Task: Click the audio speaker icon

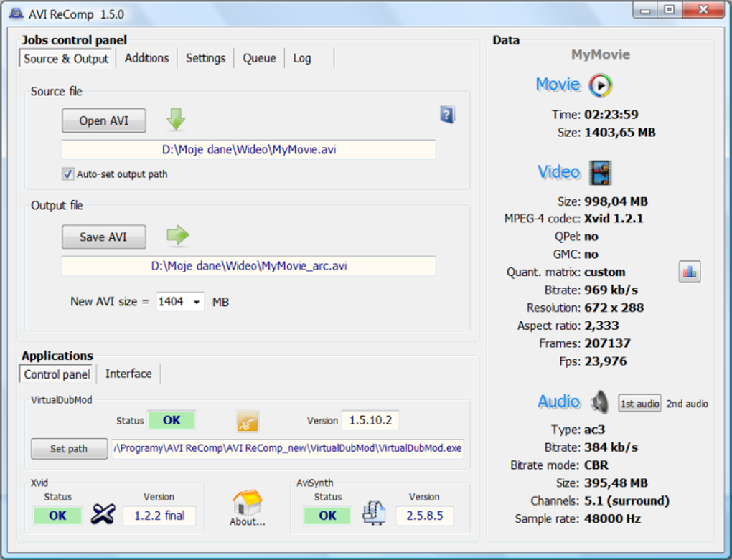Action: tap(600, 402)
